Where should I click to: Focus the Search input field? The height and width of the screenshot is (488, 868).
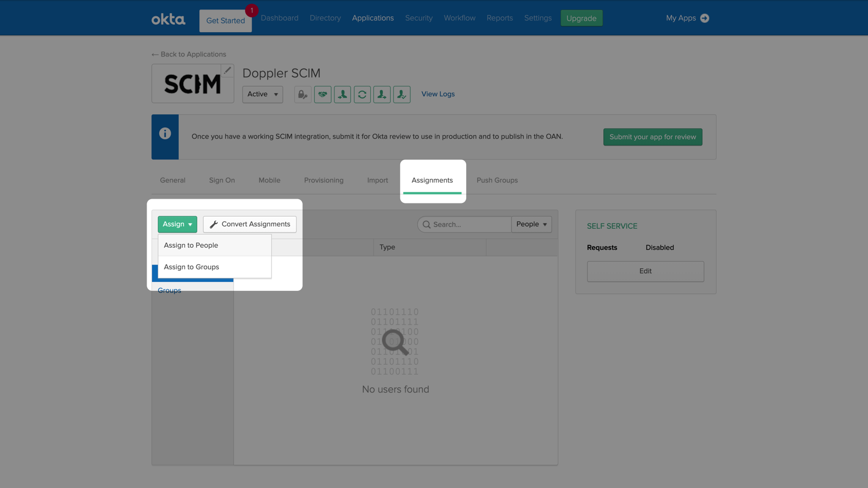(x=465, y=225)
